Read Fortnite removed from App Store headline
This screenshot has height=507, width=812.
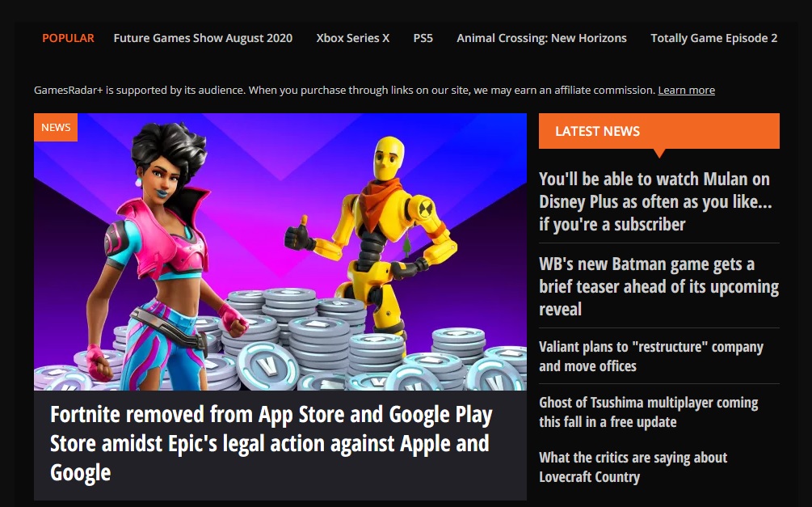[x=271, y=443]
